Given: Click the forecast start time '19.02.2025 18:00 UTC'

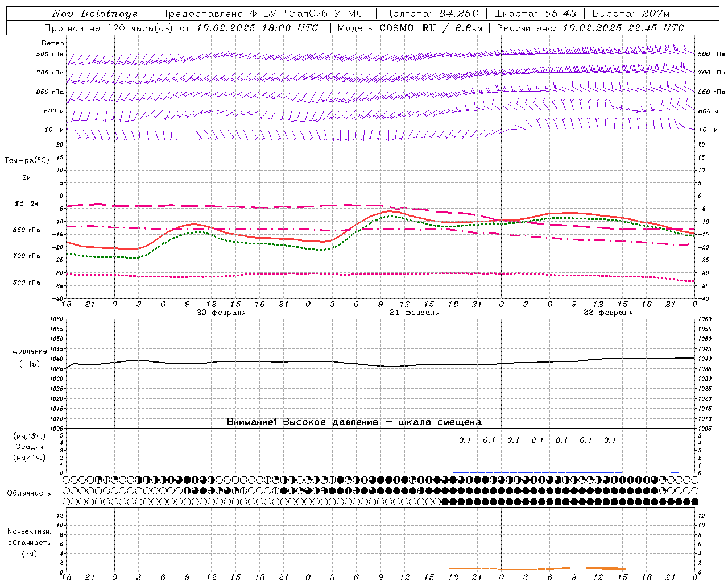Looking at the screenshot, I should click(x=257, y=28).
